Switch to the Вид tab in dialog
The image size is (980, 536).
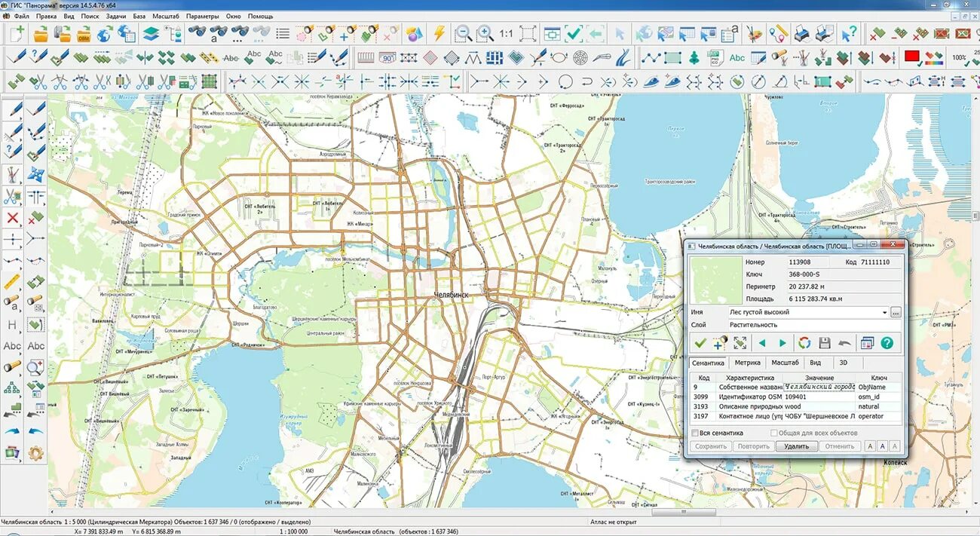coord(815,363)
